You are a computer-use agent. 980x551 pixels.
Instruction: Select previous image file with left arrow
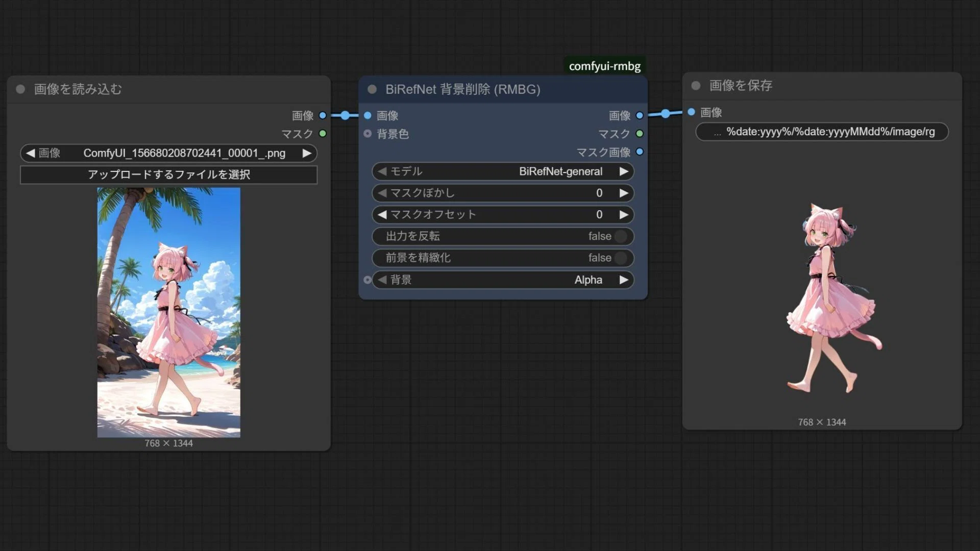[30, 153]
